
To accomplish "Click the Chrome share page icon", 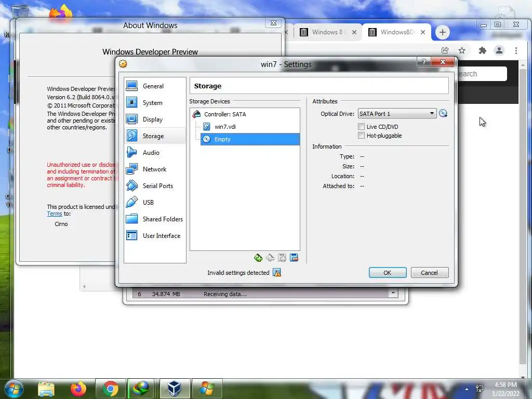I will (x=445, y=50).
